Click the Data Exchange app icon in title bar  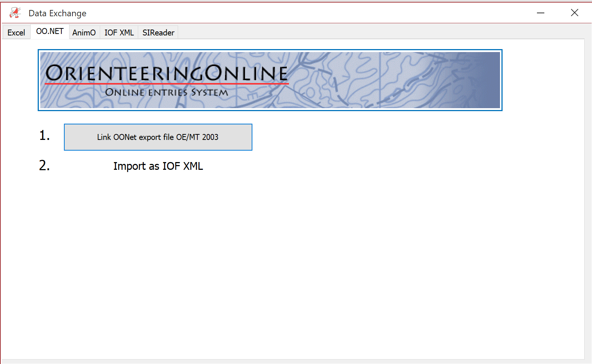[x=15, y=13]
